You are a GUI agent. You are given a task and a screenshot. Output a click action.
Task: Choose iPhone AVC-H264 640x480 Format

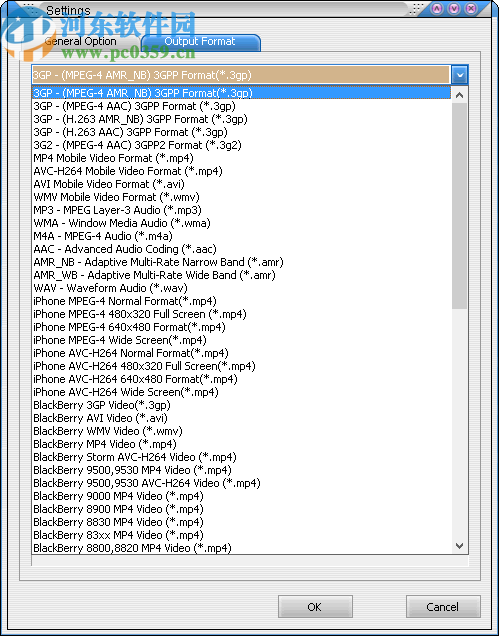(x=241, y=379)
